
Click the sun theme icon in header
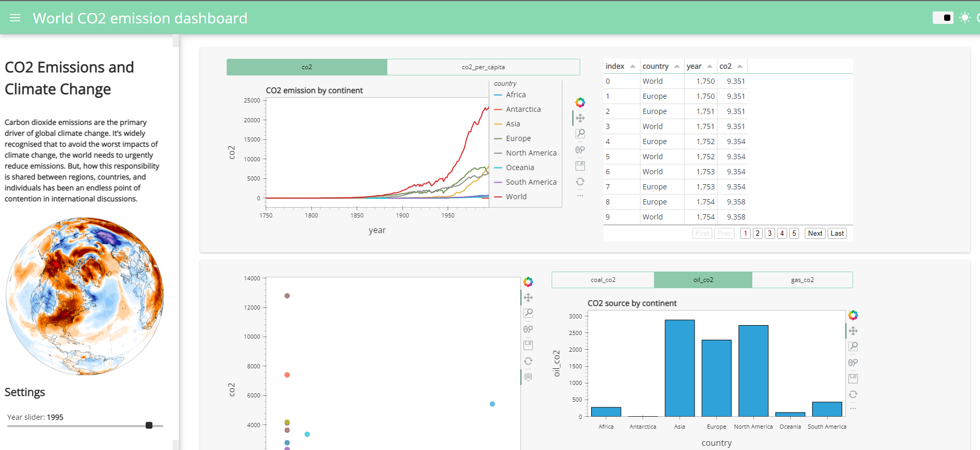tap(965, 18)
